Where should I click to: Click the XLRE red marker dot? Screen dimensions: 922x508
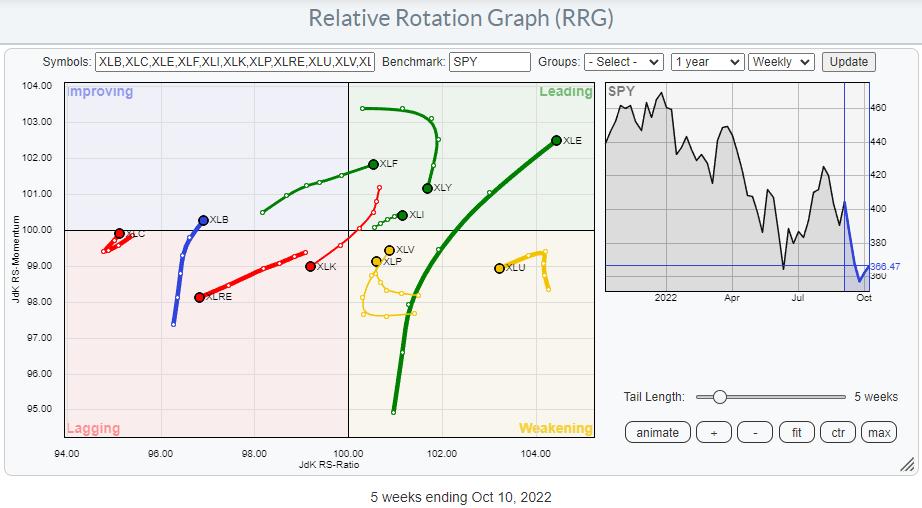click(199, 297)
